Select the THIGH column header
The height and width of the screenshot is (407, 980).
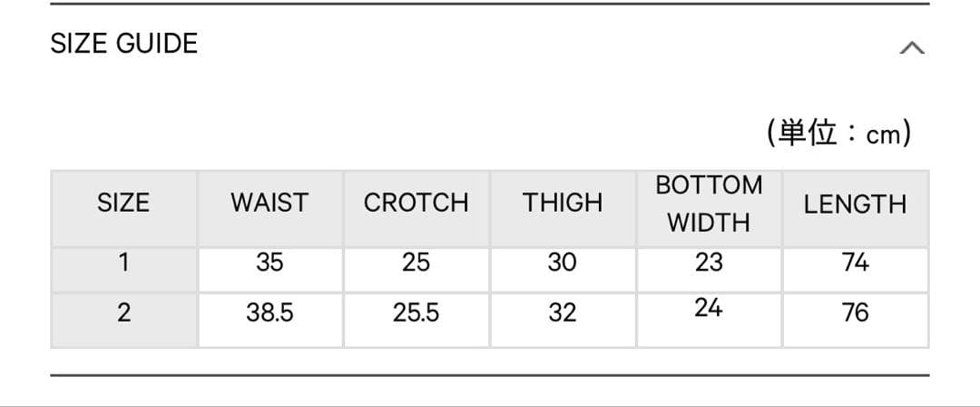pos(563,203)
